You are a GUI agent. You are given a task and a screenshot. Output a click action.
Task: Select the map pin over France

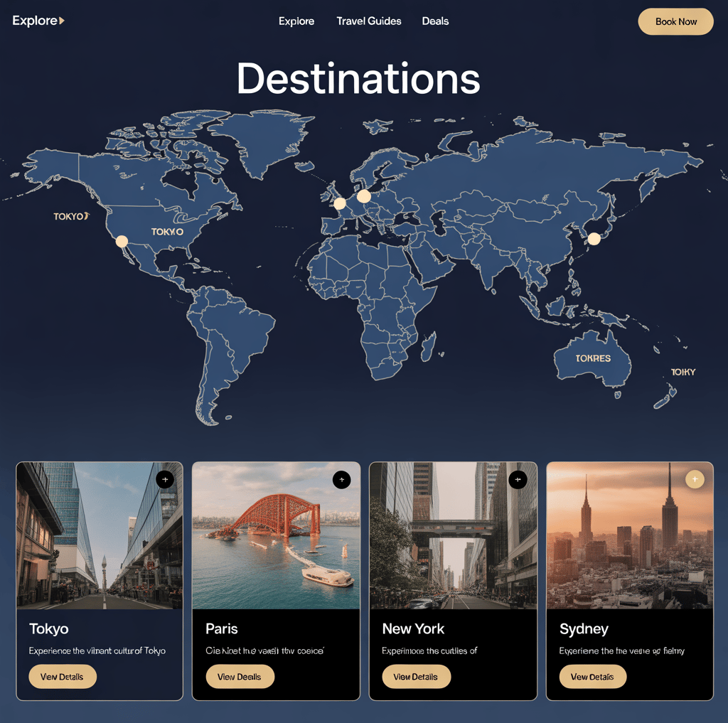click(x=340, y=203)
